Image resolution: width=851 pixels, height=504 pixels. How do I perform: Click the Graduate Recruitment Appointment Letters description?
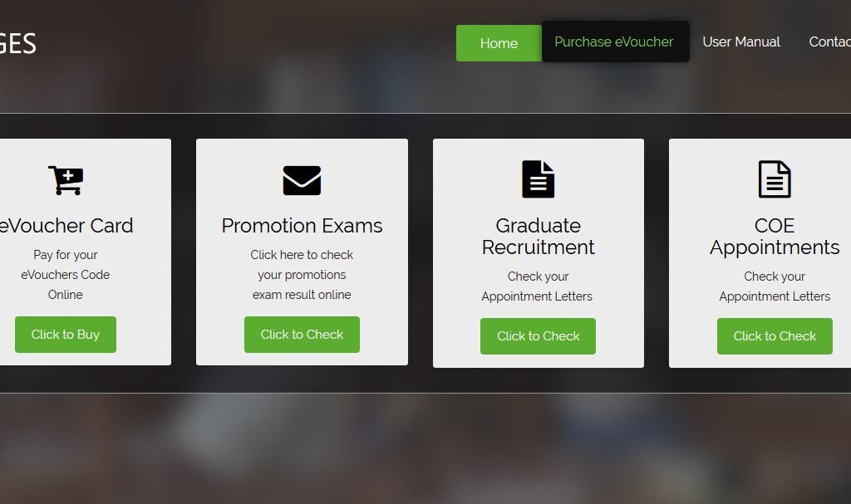[538, 286]
